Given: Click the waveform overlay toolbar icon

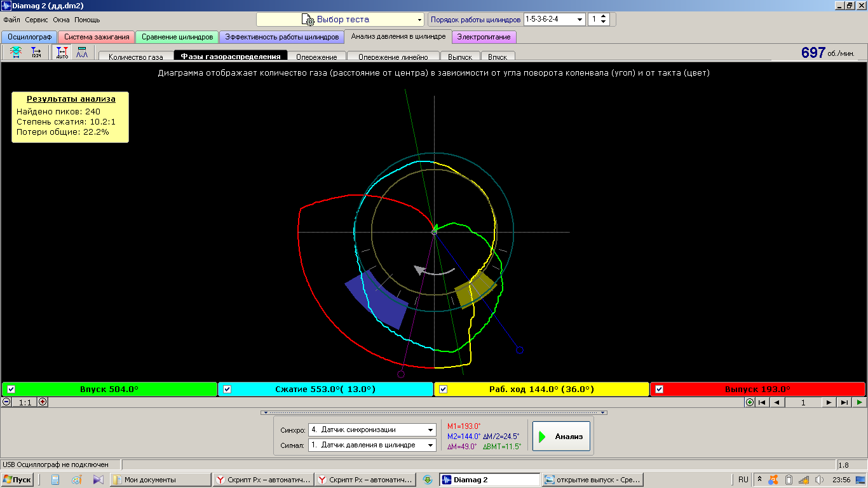Looking at the screenshot, I should click(15, 53).
